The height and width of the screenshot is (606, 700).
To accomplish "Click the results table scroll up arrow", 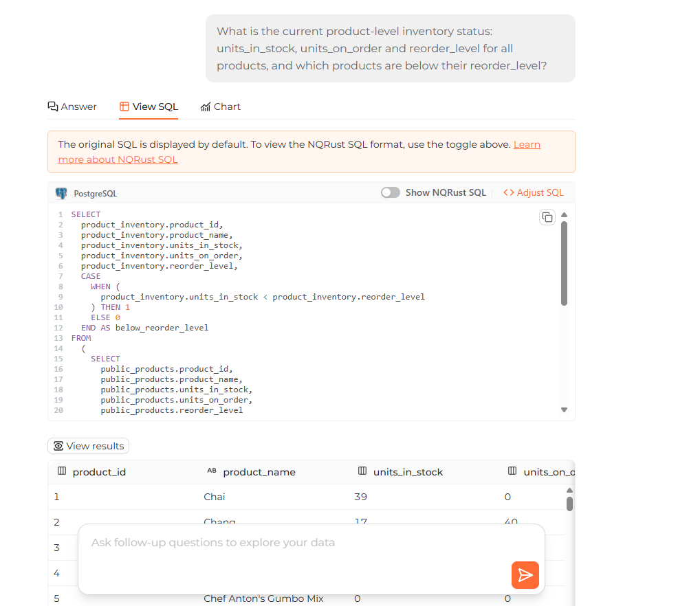I will (569, 491).
